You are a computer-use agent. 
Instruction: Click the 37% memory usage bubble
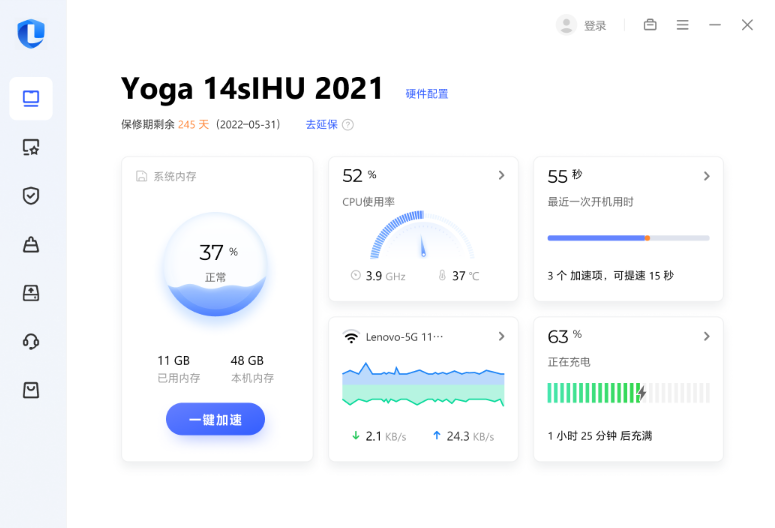(215, 264)
